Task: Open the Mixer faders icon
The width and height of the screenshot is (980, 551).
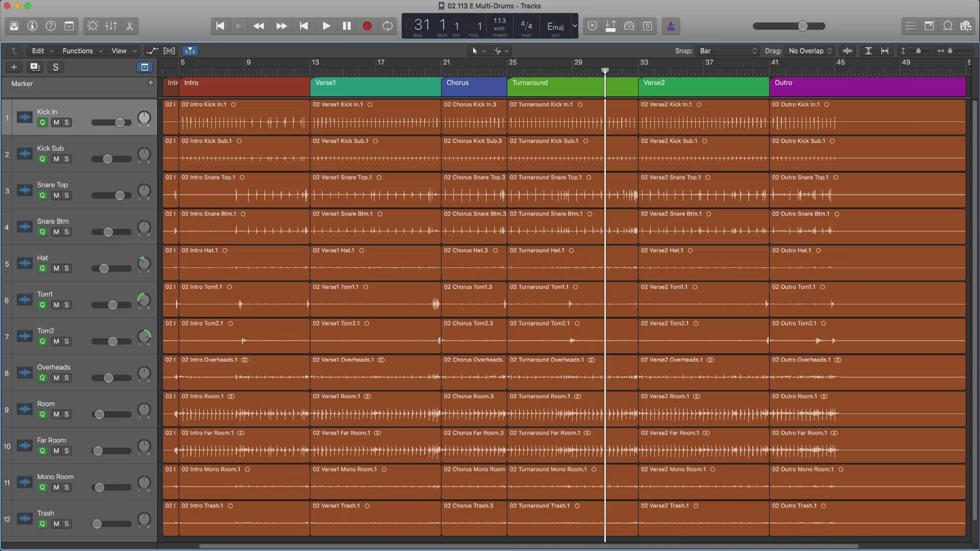Action: 111,26
